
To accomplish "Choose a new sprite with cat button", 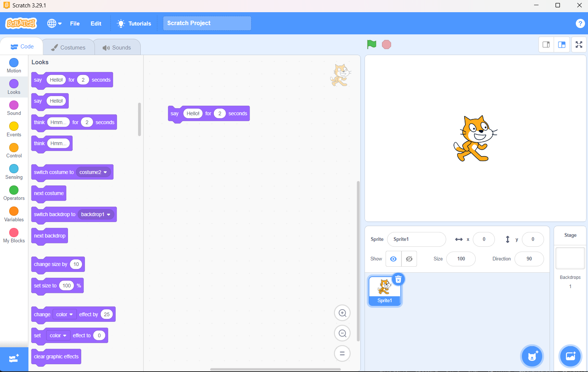I will click(532, 356).
